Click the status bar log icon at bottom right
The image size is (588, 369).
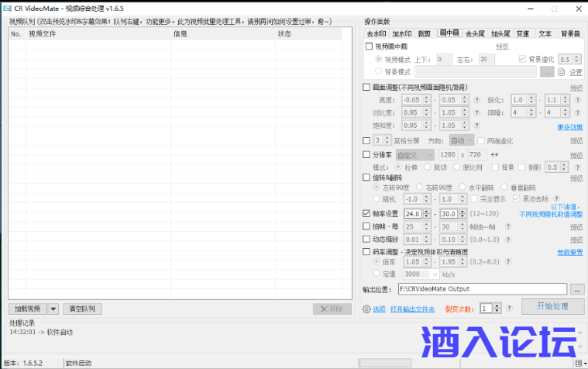[x=578, y=363]
